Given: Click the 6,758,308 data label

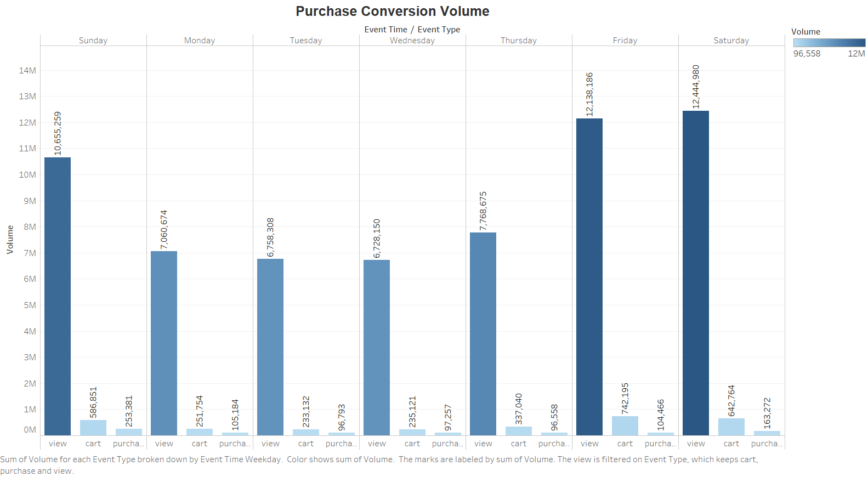Looking at the screenshot, I should click(270, 237).
